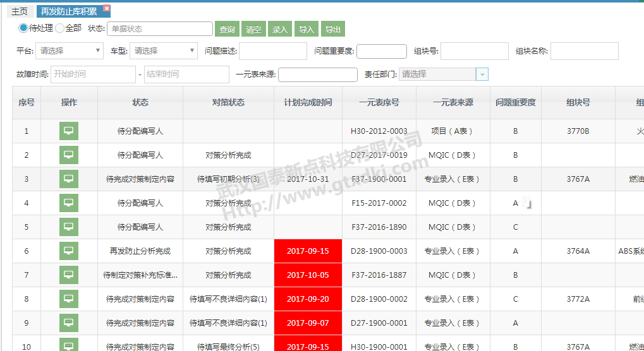
Task: Click the 开始时间 start date field
Action: coord(93,74)
